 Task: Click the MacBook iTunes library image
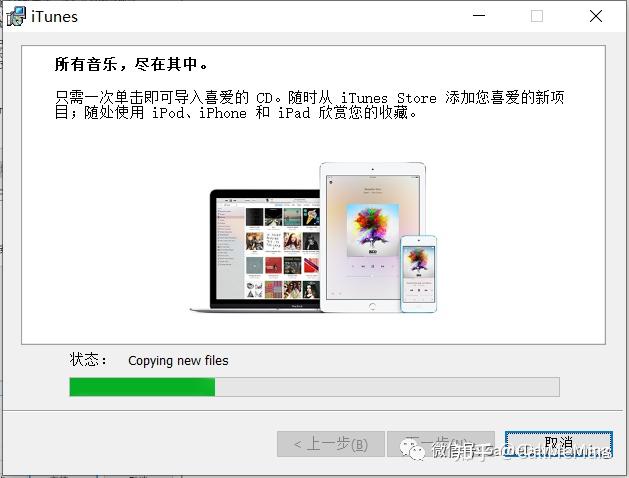tap(257, 251)
